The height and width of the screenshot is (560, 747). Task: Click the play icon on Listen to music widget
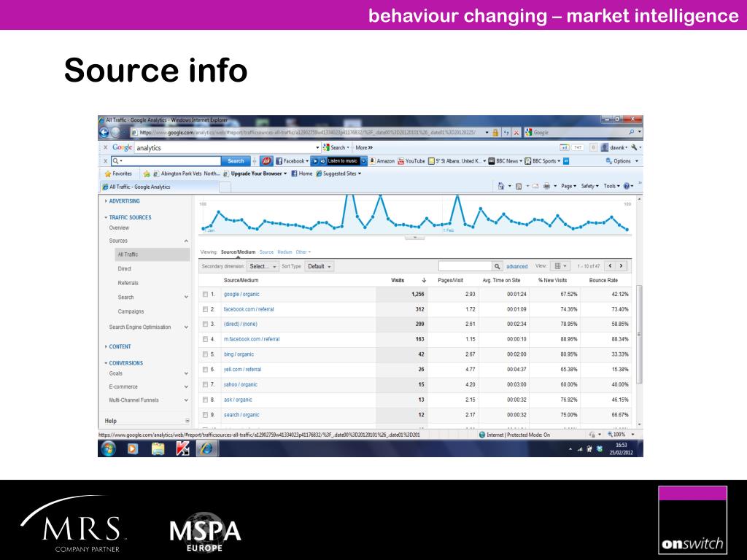pyautogui.click(x=315, y=161)
